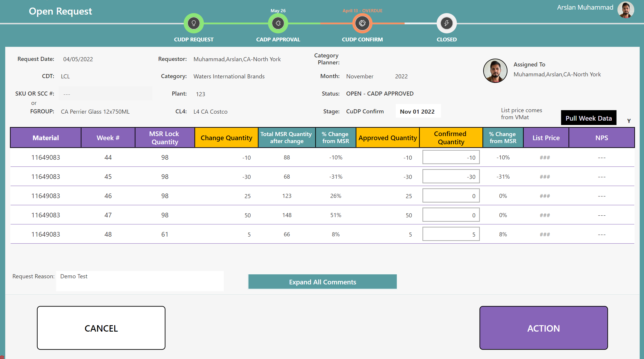
Task: Click the Week # column header
Action: tap(108, 138)
